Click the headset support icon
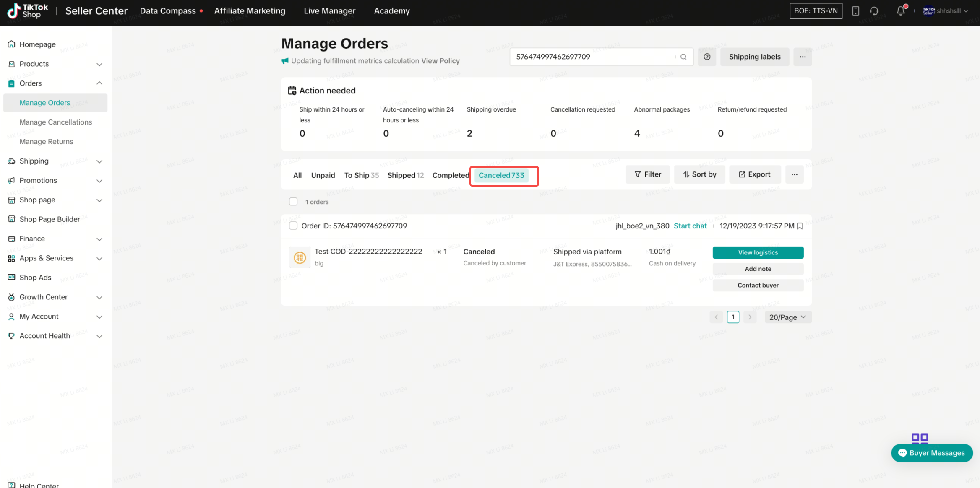Image resolution: width=980 pixels, height=488 pixels. coord(874,11)
